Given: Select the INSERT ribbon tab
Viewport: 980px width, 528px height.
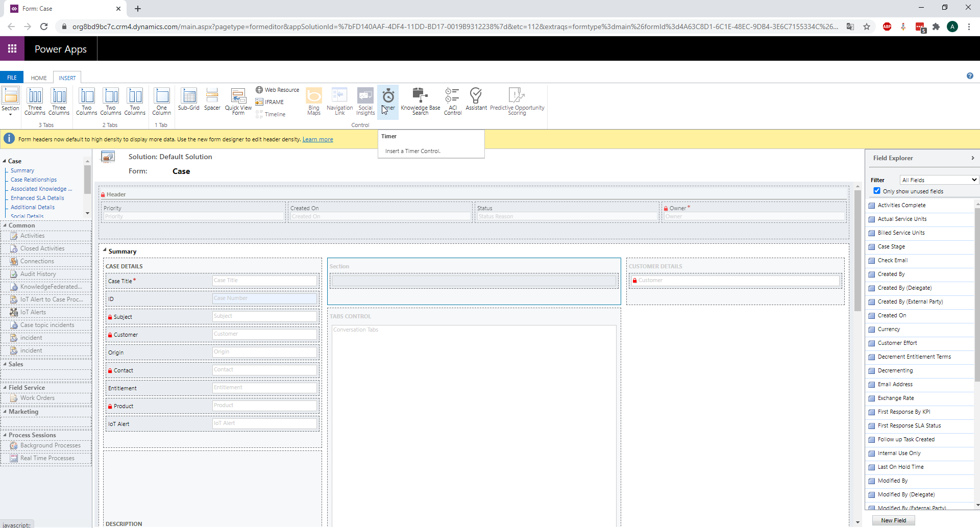Looking at the screenshot, I should [67, 78].
